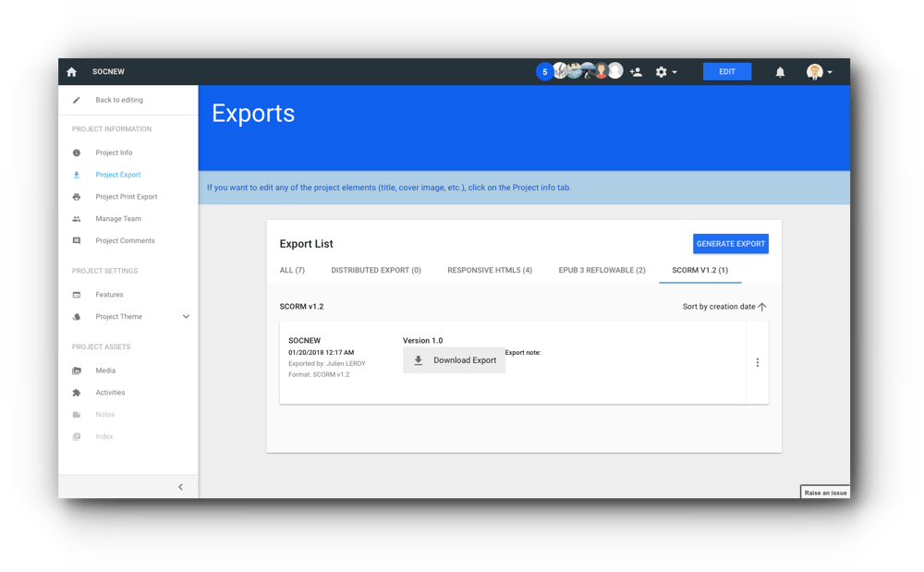Go to the home icon
924x572 pixels.
pyautogui.click(x=71, y=72)
